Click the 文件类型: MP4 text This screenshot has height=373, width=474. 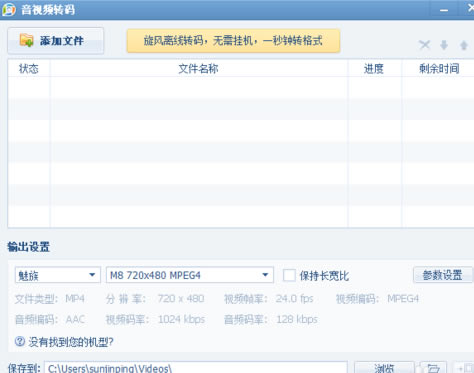coord(50,299)
